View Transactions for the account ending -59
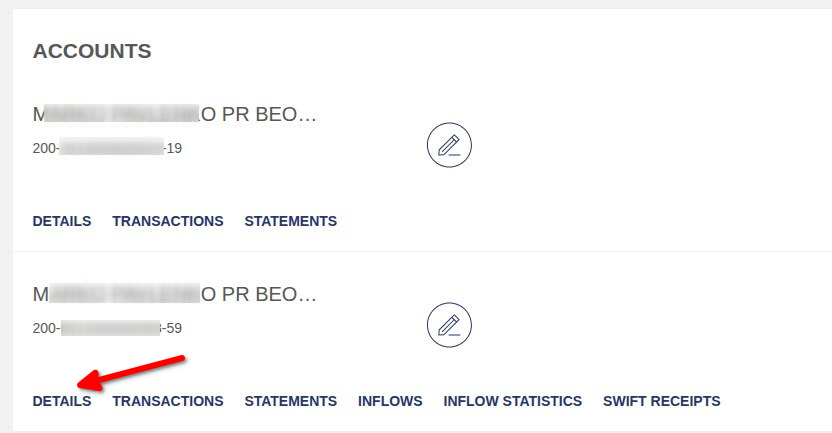Image resolution: width=832 pixels, height=433 pixels. [168, 401]
